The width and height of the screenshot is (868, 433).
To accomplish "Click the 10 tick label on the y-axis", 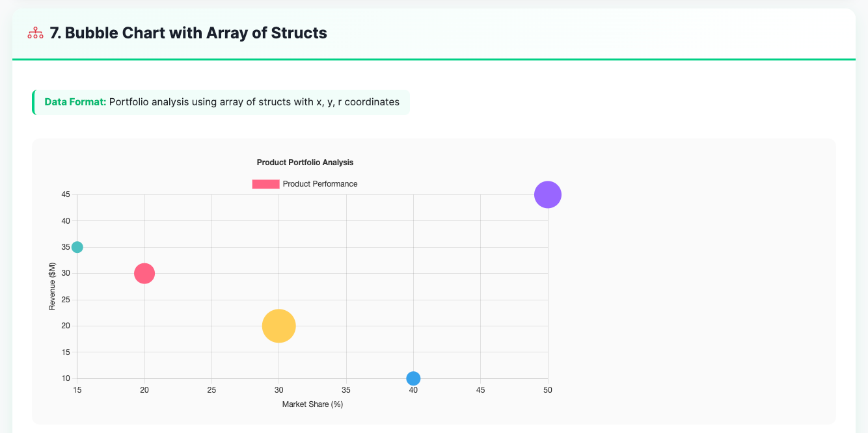I will click(x=66, y=378).
